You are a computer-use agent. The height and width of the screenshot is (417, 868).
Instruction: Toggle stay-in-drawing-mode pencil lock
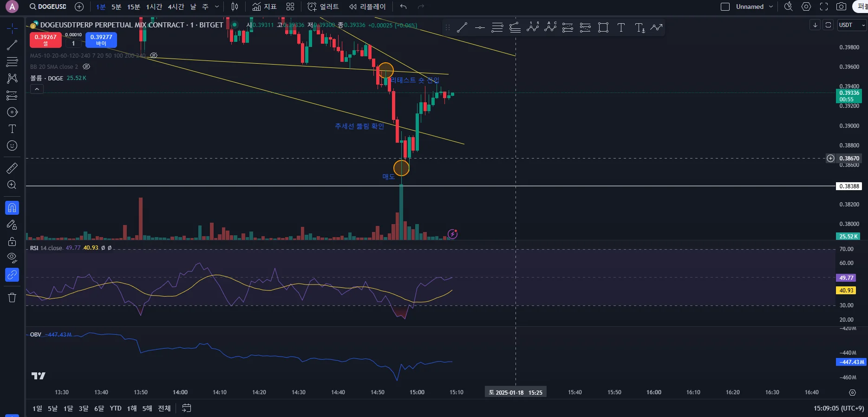pos(12,225)
